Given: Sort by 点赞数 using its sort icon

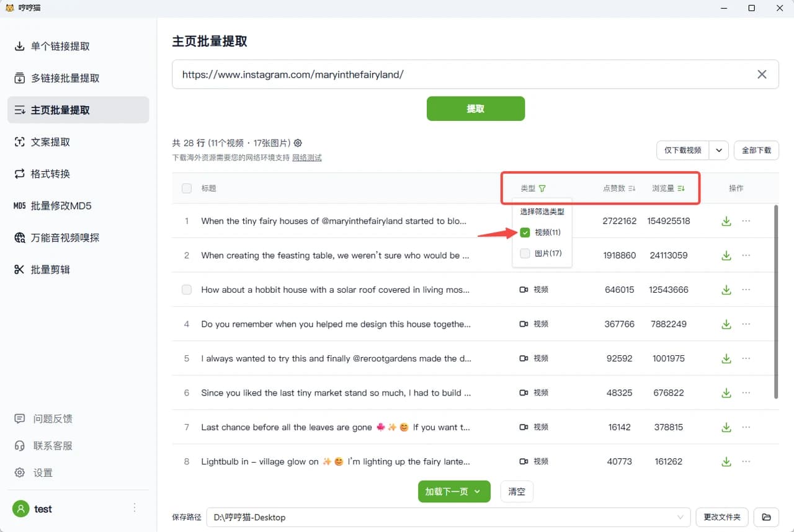Looking at the screenshot, I should tap(632, 188).
